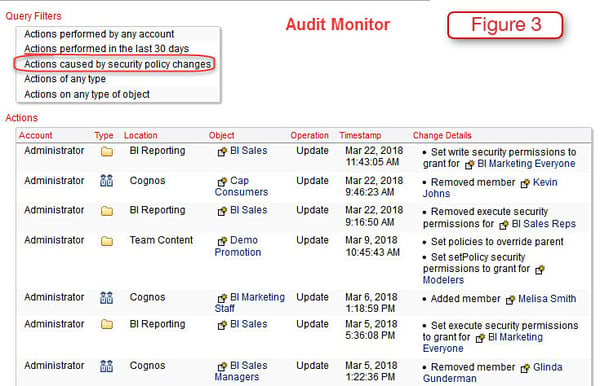
Task: Sort by Object column header
Action: 222,135
